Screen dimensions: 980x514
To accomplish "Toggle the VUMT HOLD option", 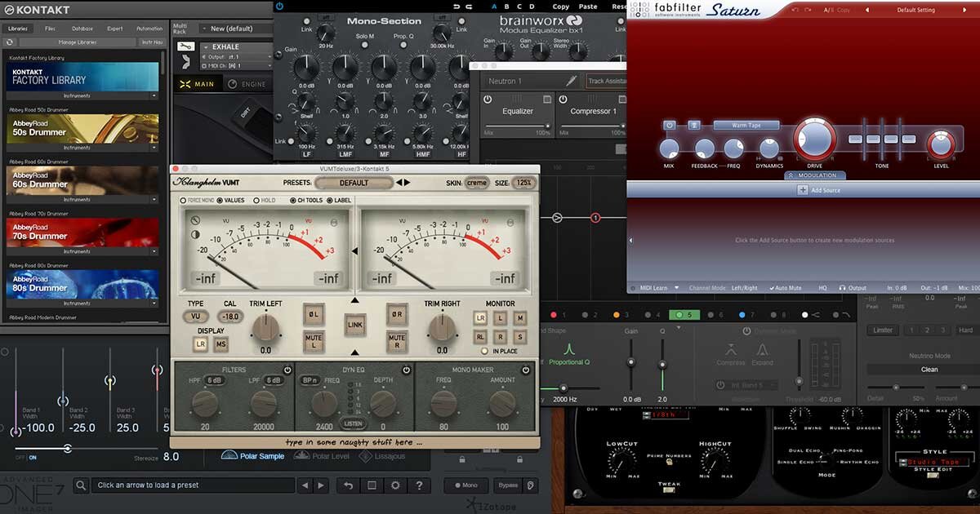I will (255, 200).
